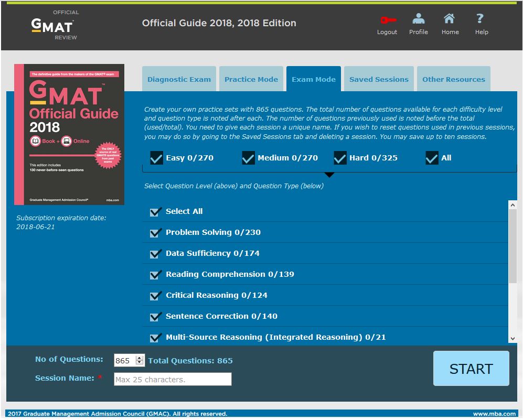This screenshot has width=523, height=420.
Task: Toggle the All difficulty checkbox
Action: click(x=433, y=158)
